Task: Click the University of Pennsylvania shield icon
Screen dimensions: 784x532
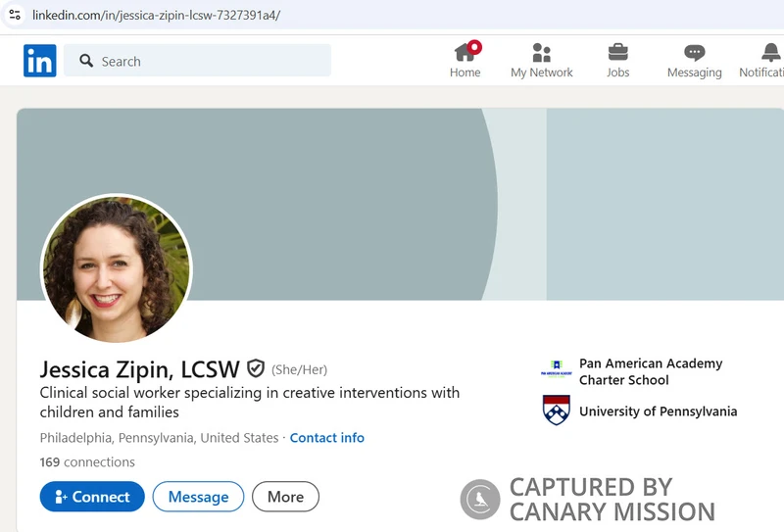Action: click(x=557, y=410)
